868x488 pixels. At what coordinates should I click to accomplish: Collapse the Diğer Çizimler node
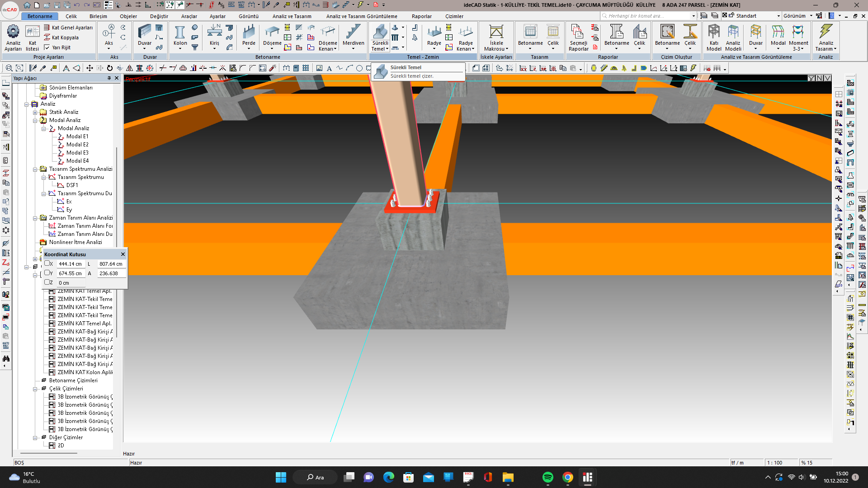35,437
